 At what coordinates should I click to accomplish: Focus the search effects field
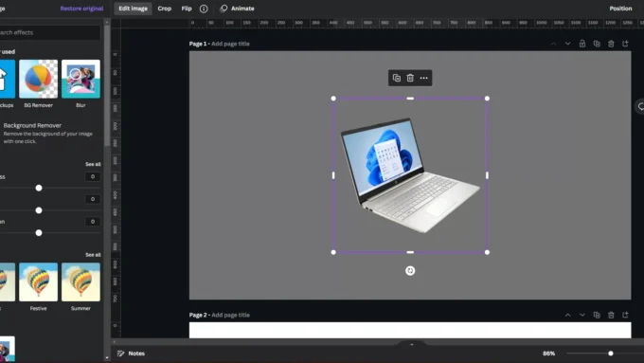coord(49,32)
